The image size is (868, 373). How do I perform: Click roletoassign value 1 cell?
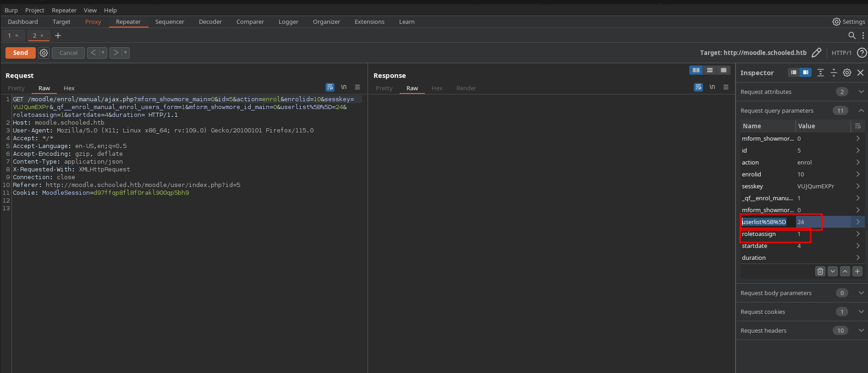click(x=824, y=234)
